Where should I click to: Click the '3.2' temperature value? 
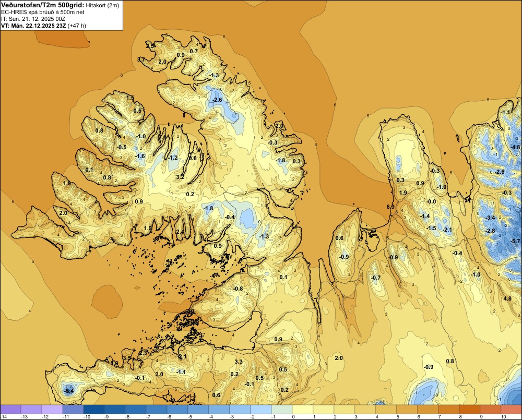click(x=180, y=177)
